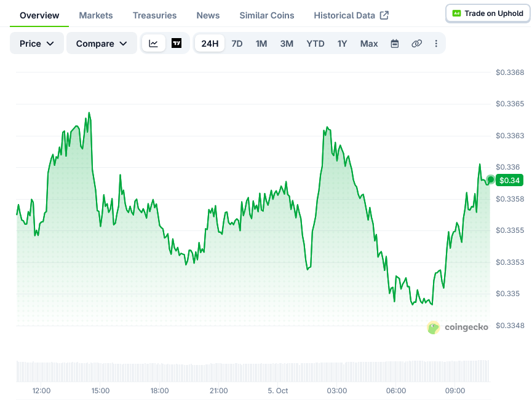Open the calendar date range picker

point(395,44)
